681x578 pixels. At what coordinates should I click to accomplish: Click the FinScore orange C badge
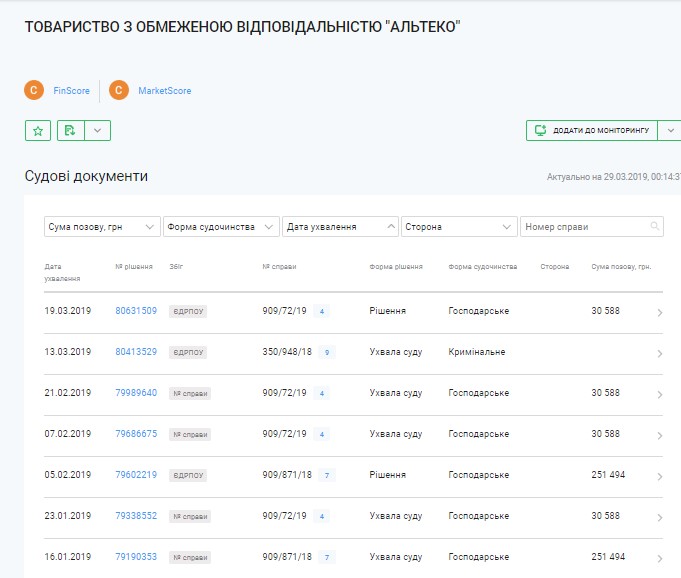coord(35,91)
